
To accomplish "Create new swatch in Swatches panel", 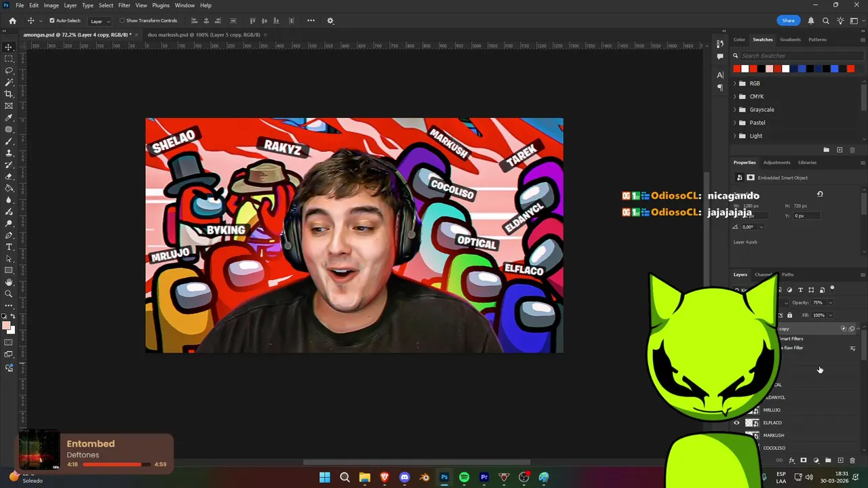I will click(840, 150).
